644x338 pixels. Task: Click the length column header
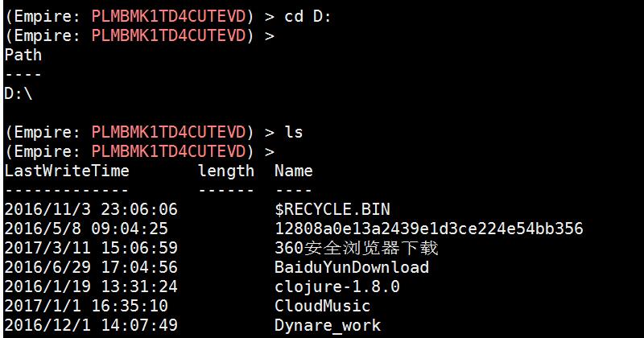click(226, 171)
